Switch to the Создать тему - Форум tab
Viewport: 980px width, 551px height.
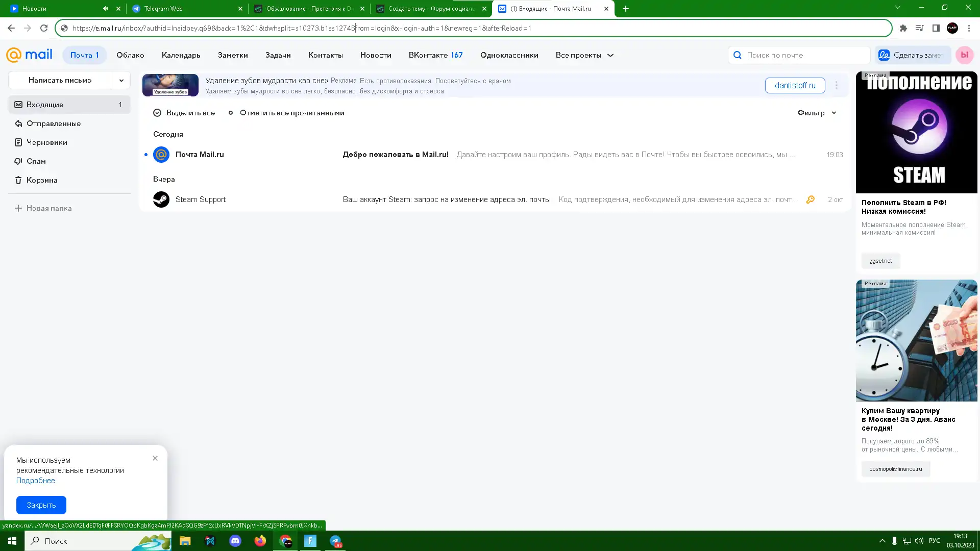[x=431, y=9]
